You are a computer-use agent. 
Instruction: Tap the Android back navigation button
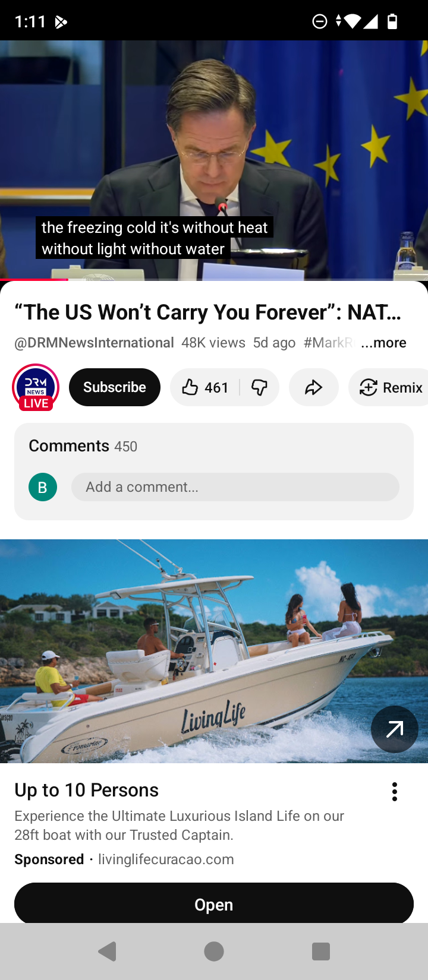pos(107,951)
